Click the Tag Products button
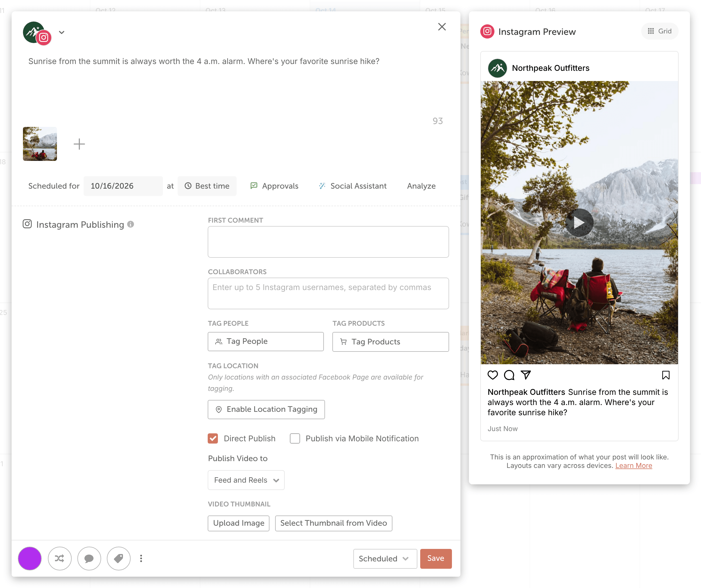This screenshot has height=588, width=701. coord(390,342)
